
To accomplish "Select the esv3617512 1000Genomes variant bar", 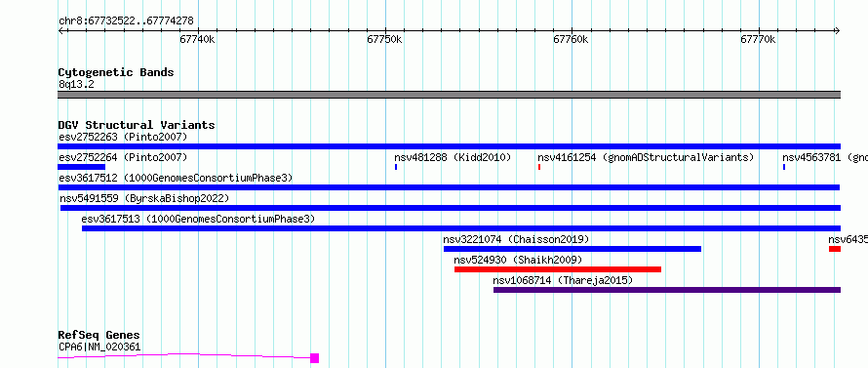I will coord(449,187).
